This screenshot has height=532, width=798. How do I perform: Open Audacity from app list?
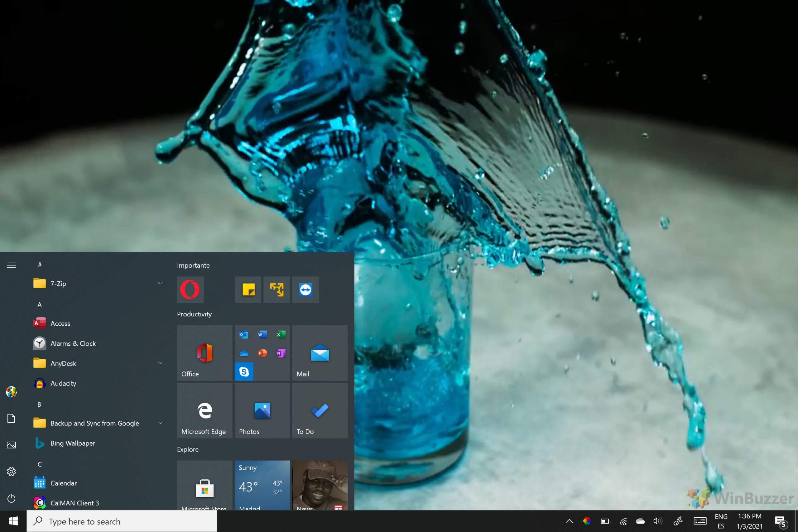pyautogui.click(x=63, y=383)
